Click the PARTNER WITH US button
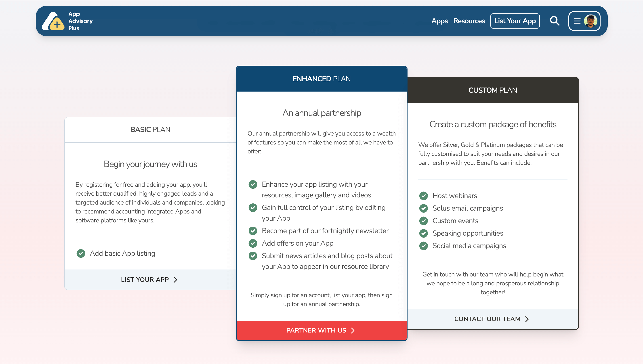Viewport: 643px width, 364px height. tap(321, 331)
